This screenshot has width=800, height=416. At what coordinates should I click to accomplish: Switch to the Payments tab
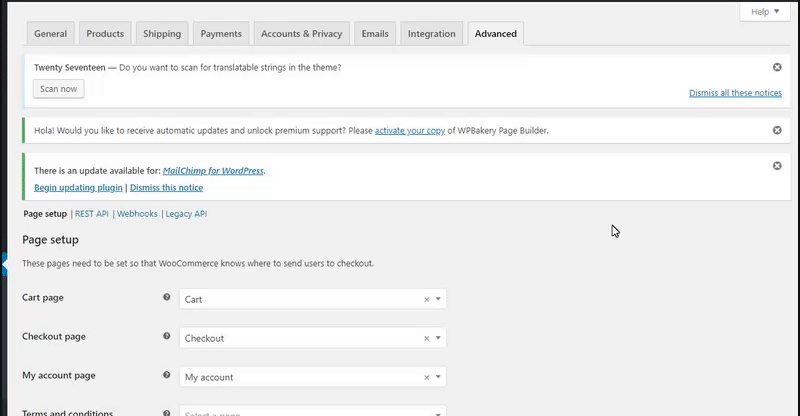coord(221,34)
